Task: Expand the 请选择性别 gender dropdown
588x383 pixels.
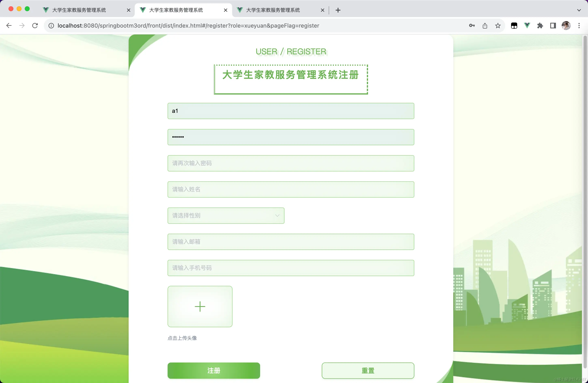Action: [x=226, y=216]
